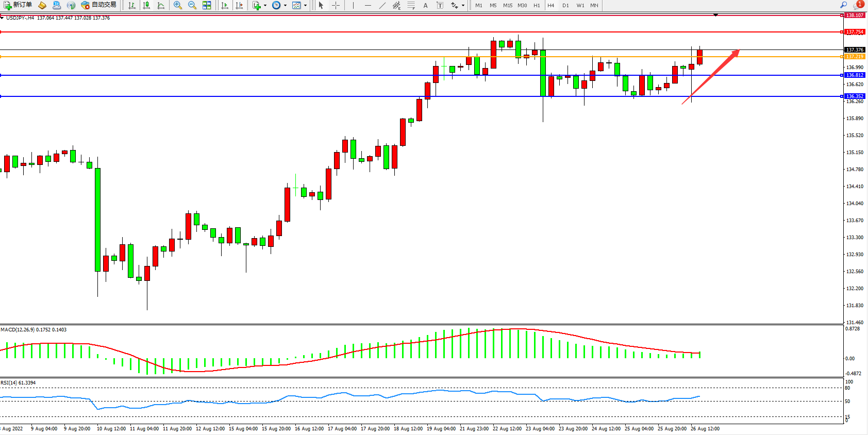Click the 新订单 new order button
Image resolution: width=868 pixels, height=435 pixels.
18,5
